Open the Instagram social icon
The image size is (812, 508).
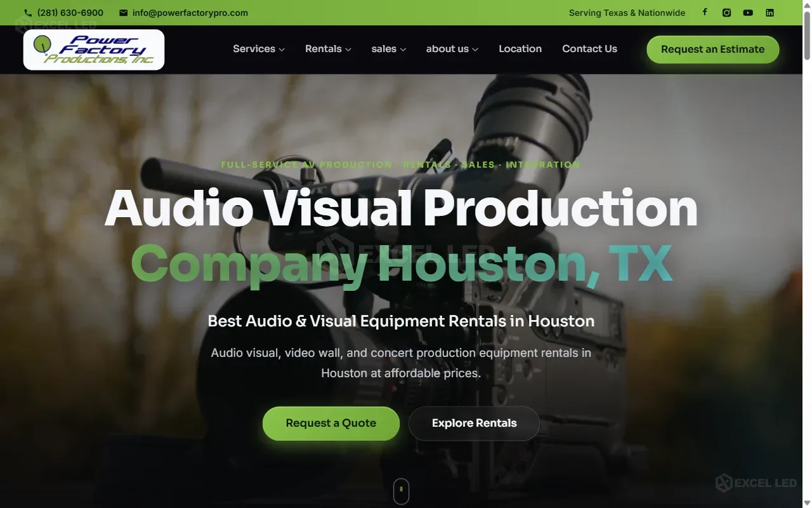[x=727, y=13]
